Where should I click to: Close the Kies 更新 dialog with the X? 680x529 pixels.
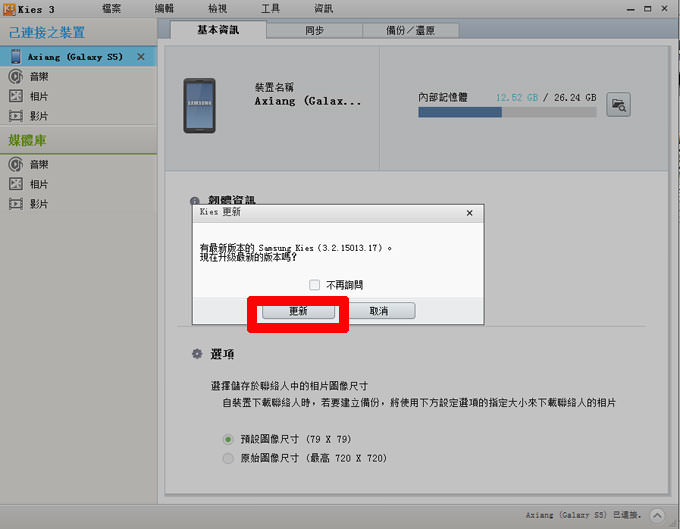(469, 213)
